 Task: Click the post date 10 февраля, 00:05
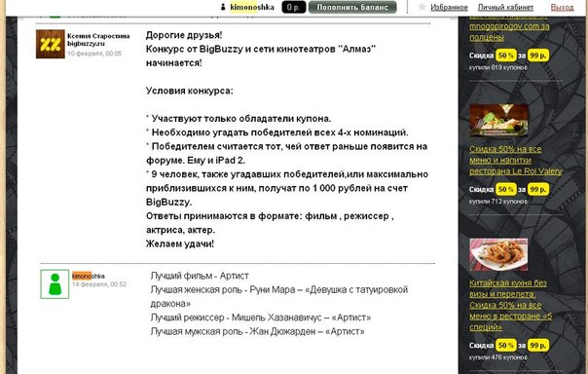point(94,54)
